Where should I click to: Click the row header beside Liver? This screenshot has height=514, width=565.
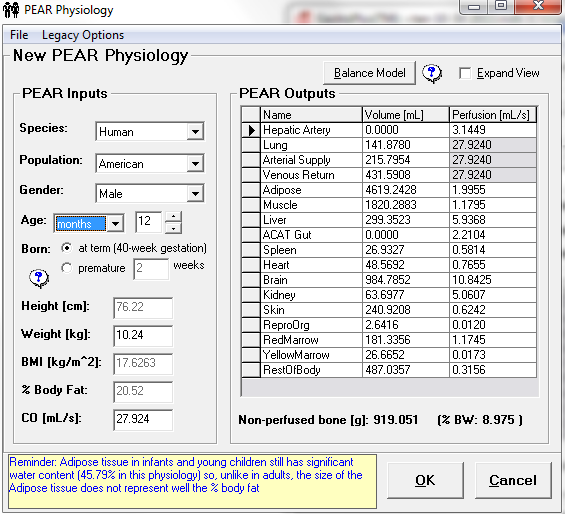click(251, 220)
